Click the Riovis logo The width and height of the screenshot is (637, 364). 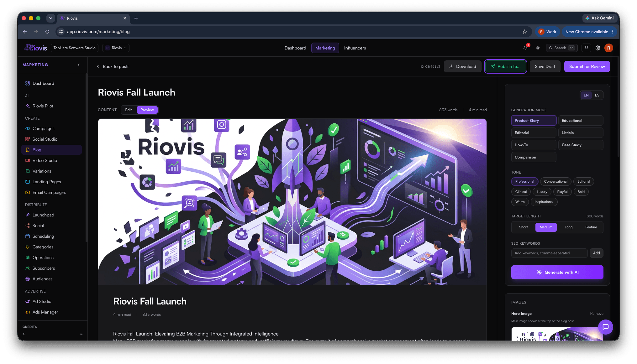pos(35,48)
